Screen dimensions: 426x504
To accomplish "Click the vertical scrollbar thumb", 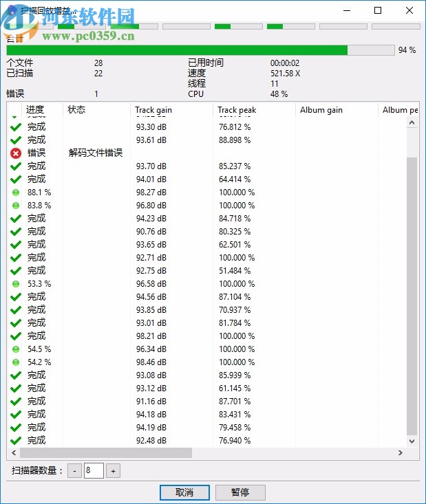I will click(412, 296).
